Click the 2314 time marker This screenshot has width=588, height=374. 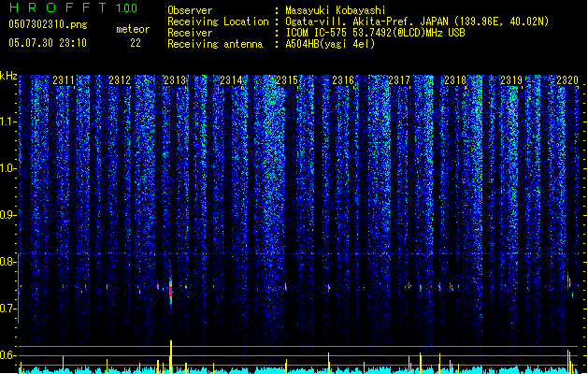click(231, 79)
